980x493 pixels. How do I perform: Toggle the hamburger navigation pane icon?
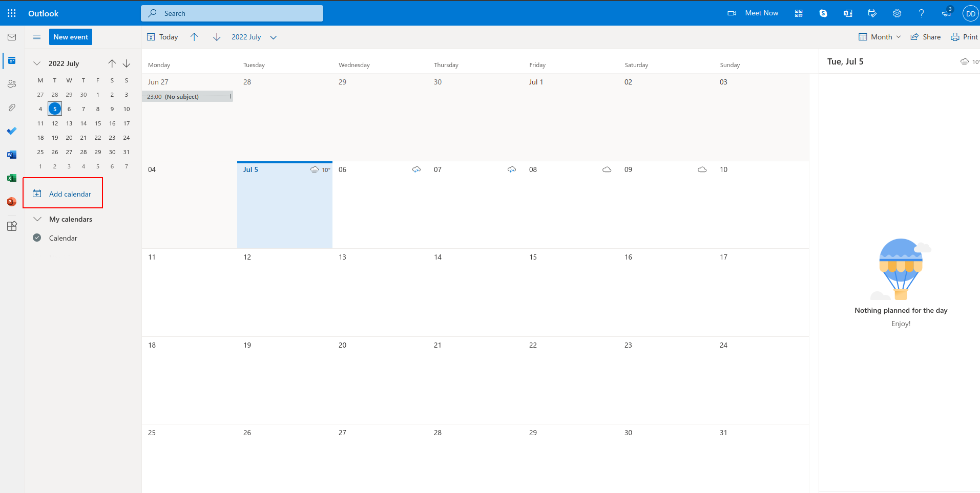(37, 37)
